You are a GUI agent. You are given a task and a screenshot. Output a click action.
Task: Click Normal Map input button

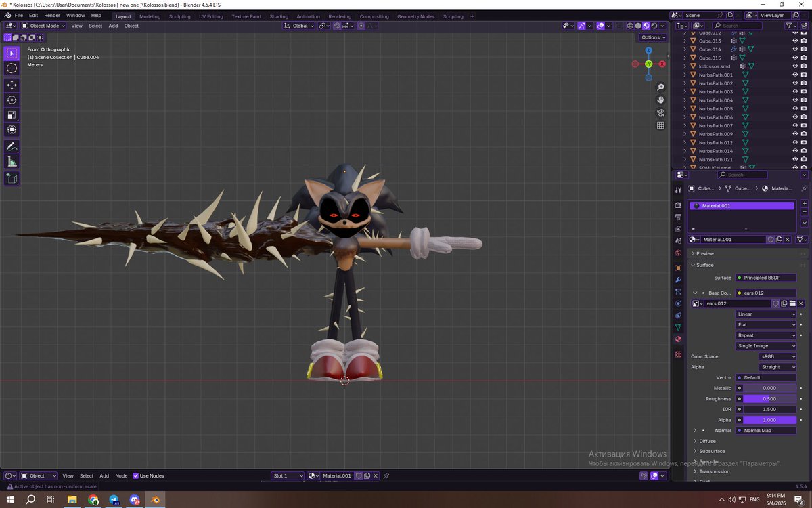click(766, 431)
